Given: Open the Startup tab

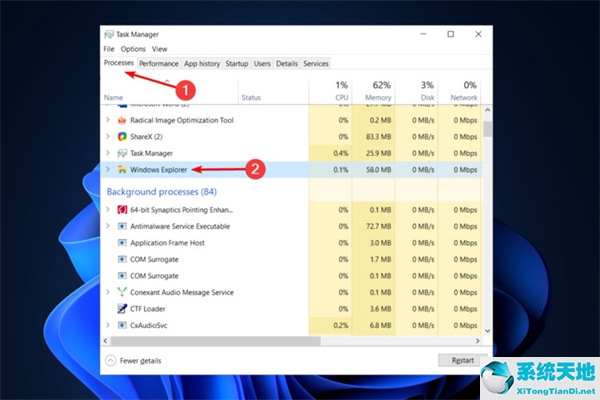Looking at the screenshot, I should pos(237,63).
